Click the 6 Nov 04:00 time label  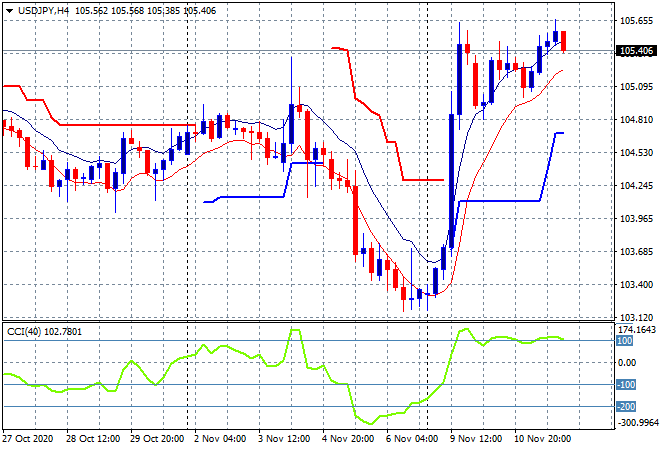[x=412, y=439]
